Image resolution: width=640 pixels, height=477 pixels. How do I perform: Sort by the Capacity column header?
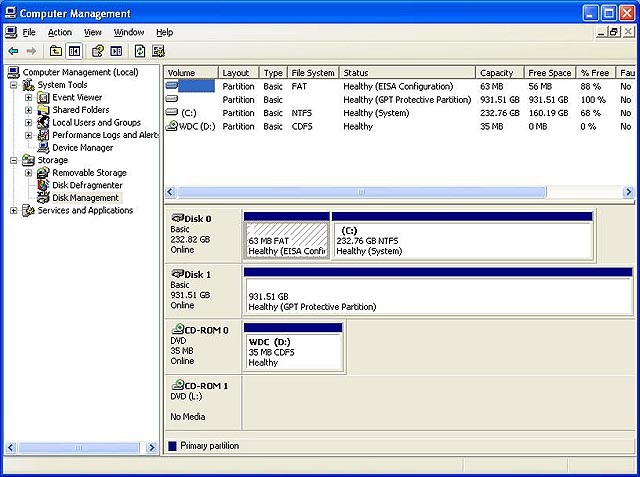(496, 73)
